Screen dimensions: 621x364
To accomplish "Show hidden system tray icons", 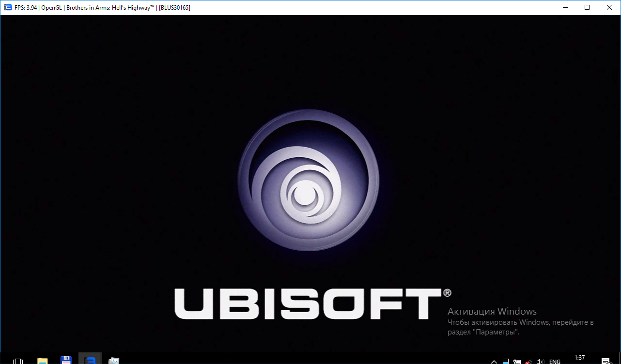I will tap(494, 361).
